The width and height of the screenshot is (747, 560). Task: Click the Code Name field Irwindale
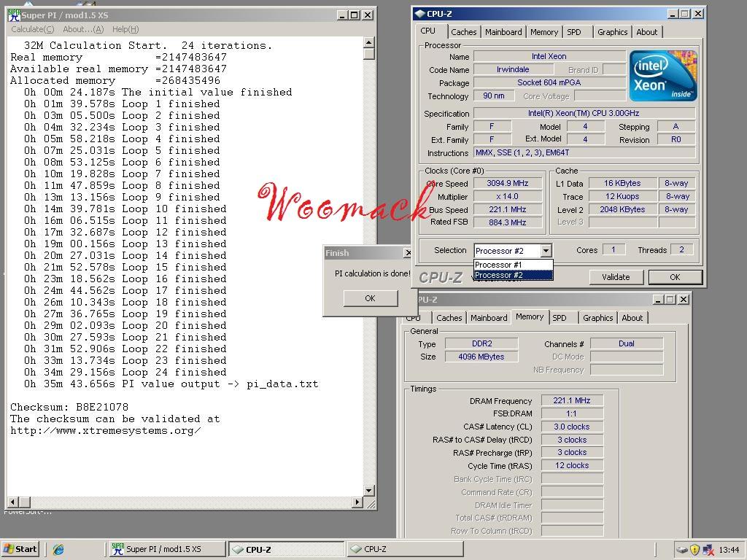pyautogui.click(x=513, y=69)
